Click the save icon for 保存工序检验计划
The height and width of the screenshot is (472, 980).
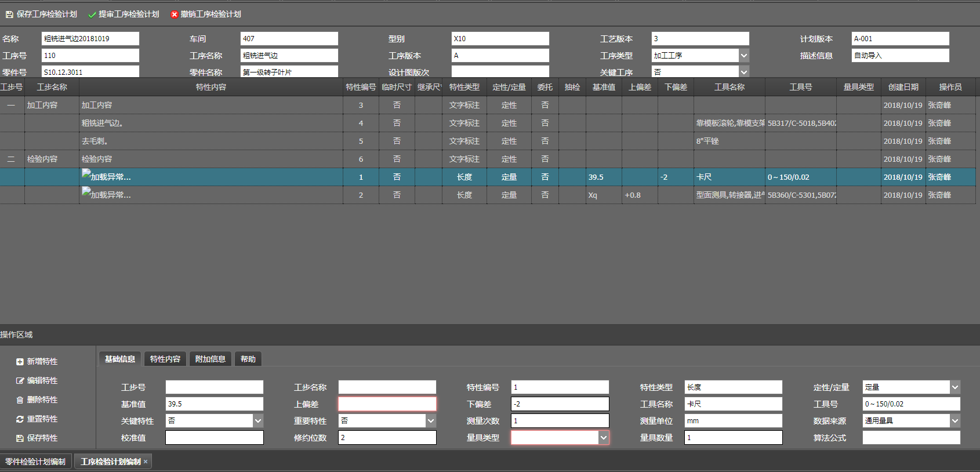(9, 14)
